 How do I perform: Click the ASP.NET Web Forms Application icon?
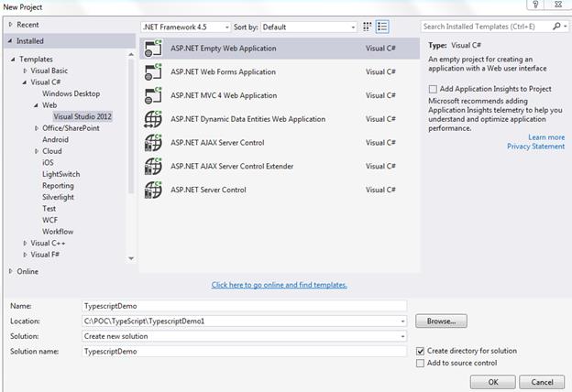click(153, 71)
